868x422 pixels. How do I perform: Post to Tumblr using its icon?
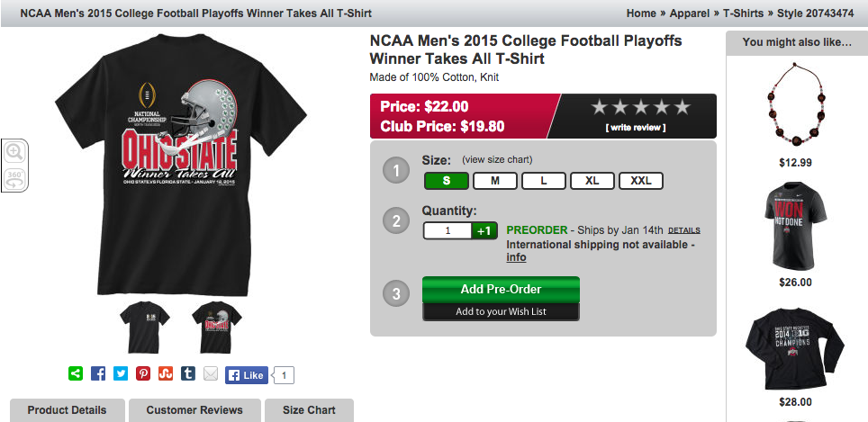point(188,373)
